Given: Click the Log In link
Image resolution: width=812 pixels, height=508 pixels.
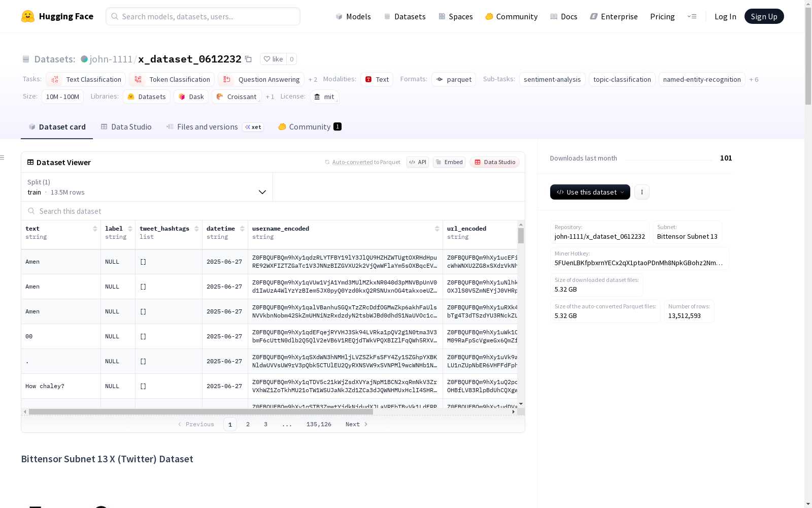Looking at the screenshot, I should tap(725, 16).
